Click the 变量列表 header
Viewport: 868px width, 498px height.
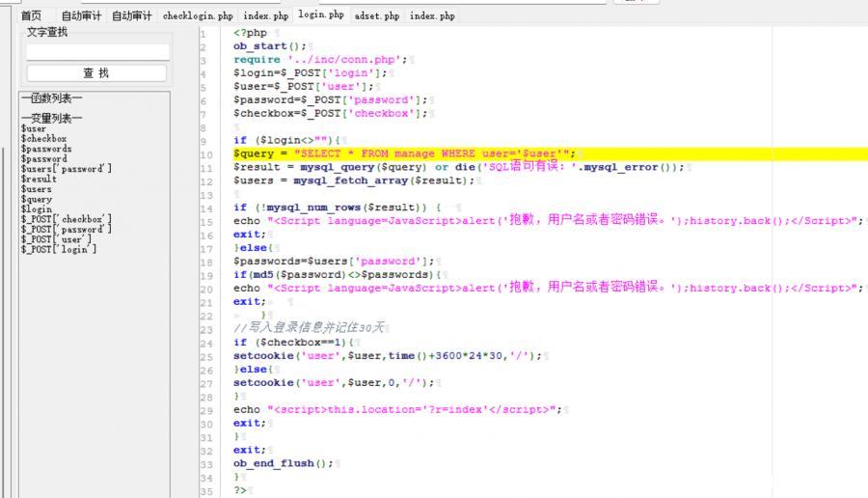tap(52, 118)
